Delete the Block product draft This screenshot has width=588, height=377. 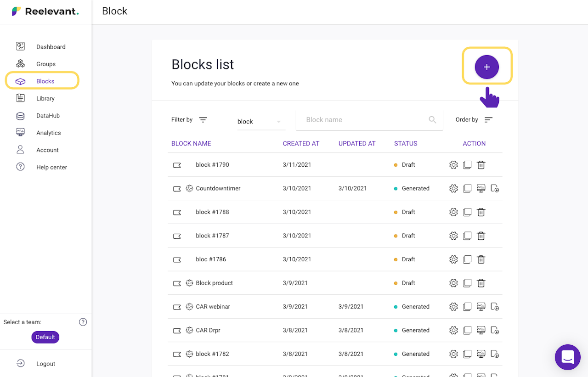pos(481,283)
